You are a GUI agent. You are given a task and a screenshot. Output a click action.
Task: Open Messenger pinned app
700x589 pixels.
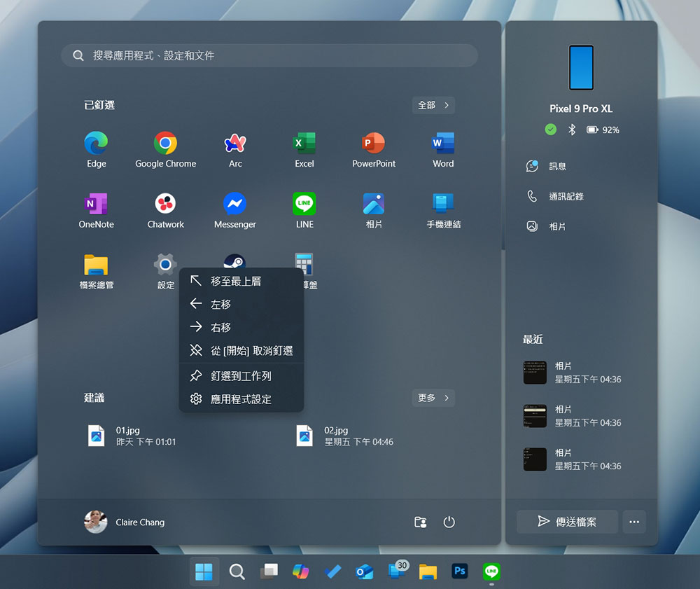pos(235,210)
